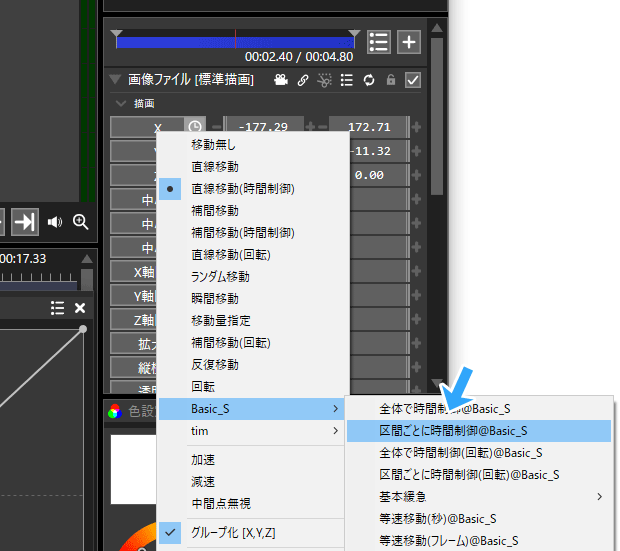
Task: Expand the tim submenu entry
Action: pyautogui.click(x=251, y=431)
